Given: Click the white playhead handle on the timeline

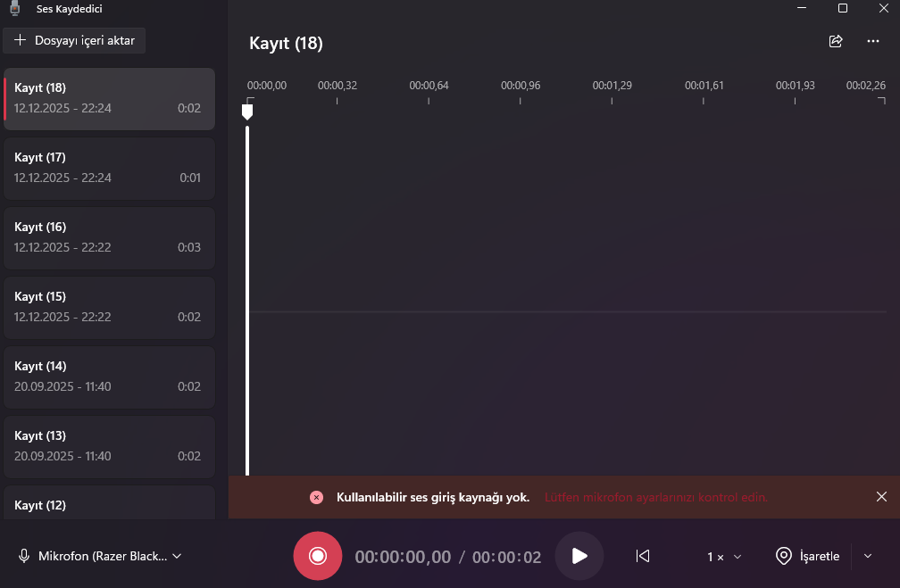Looking at the screenshot, I should click(x=247, y=112).
